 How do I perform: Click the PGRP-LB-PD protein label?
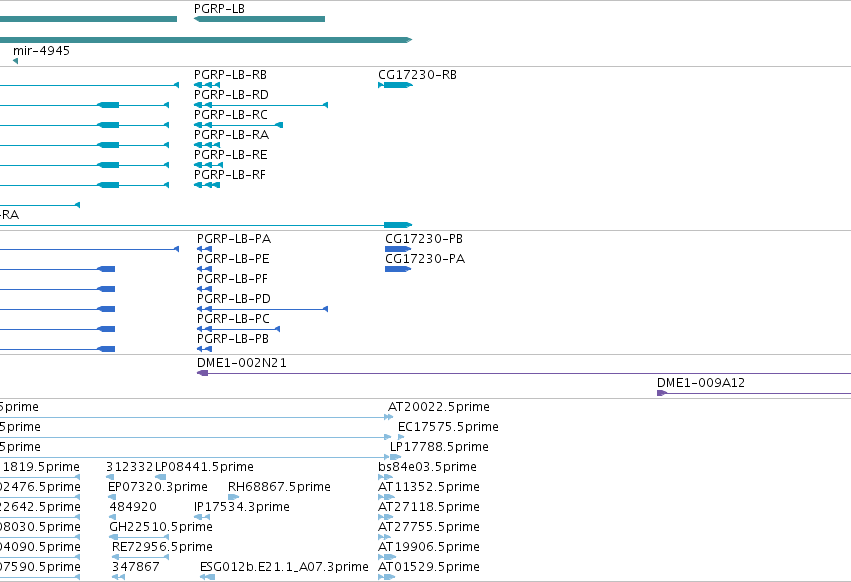233,299
